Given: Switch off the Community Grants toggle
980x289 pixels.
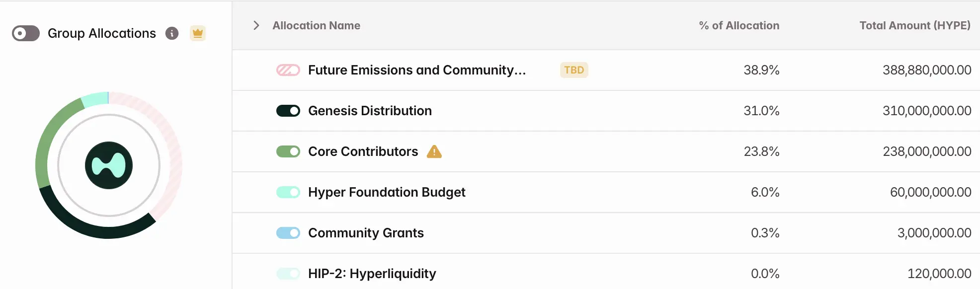Looking at the screenshot, I should pos(288,233).
